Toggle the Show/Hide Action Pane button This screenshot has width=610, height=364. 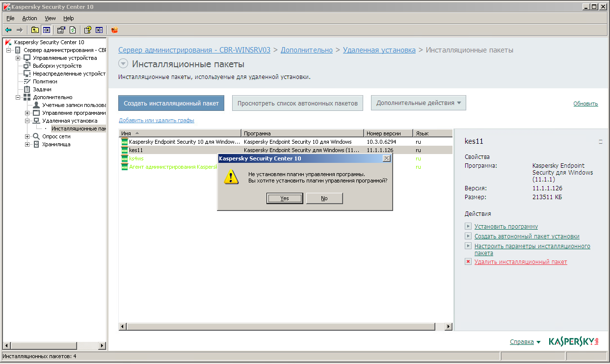pos(99,30)
